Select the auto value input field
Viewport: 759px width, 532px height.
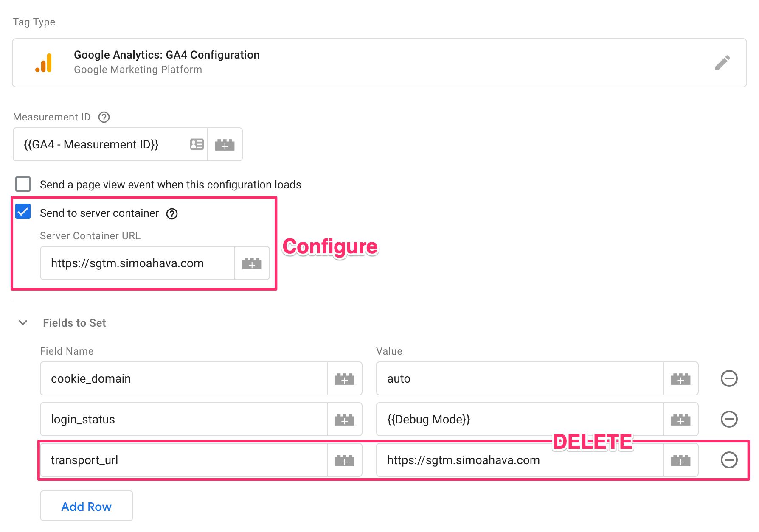coord(520,378)
